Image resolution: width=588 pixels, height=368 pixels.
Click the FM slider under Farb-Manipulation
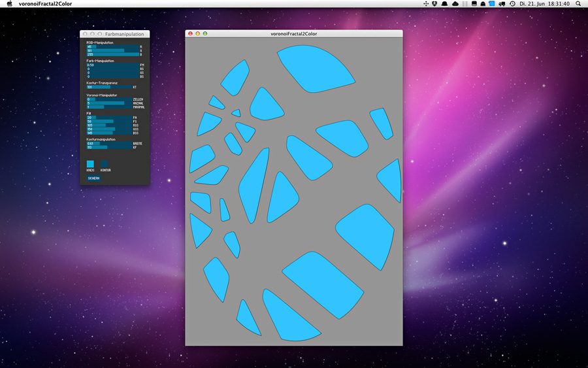pyautogui.click(x=112, y=65)
